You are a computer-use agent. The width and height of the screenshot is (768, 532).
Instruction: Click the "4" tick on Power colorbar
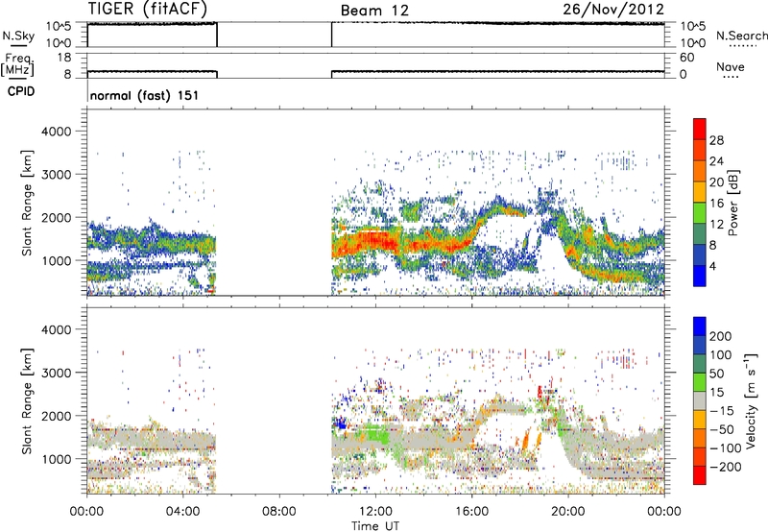pos(712,266)
